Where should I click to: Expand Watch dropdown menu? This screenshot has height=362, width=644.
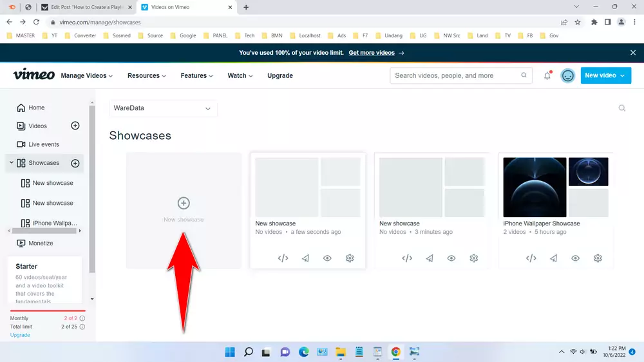[240, 75]
